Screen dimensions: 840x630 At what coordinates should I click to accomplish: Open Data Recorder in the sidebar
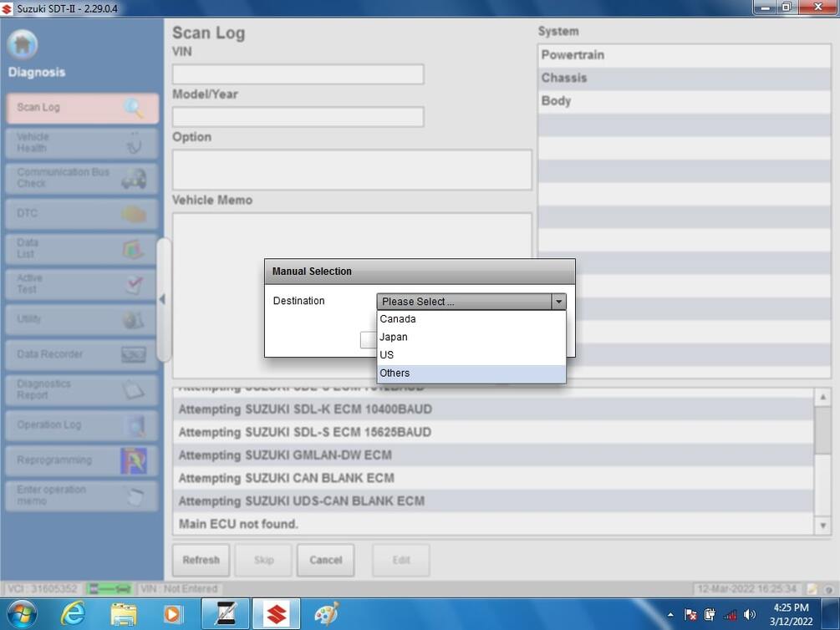point(82,354)
